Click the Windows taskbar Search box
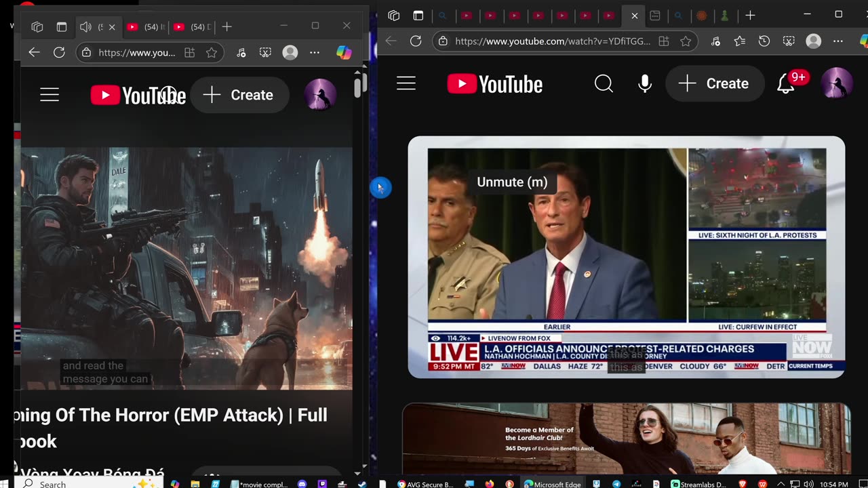This screenshot has width=868, height=488. [x=88, y=483]
